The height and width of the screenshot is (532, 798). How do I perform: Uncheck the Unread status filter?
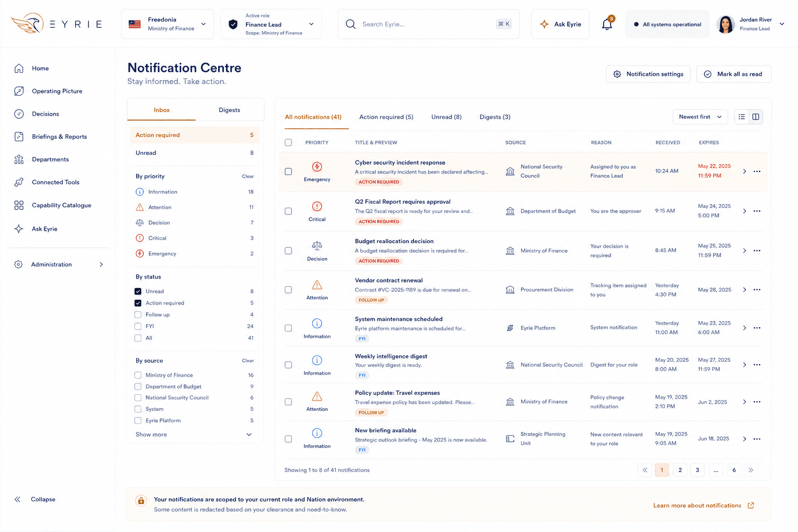pos(138,291)
